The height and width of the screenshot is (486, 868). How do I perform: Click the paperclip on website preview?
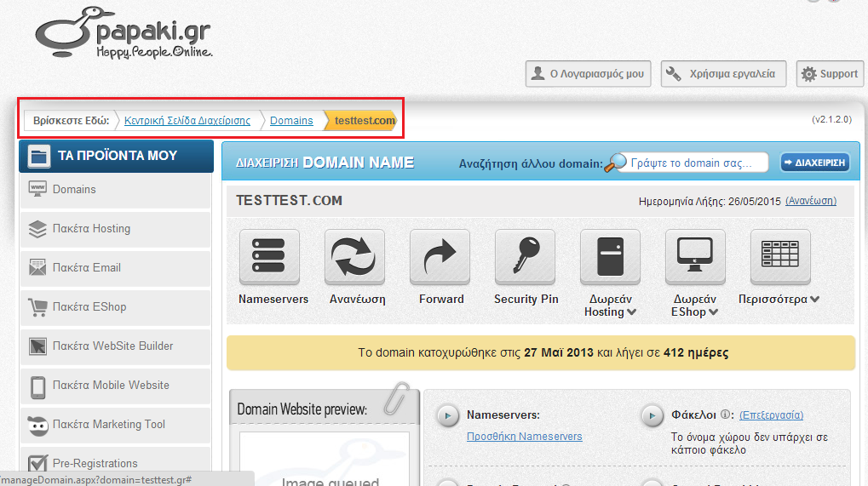[x=396, y=398]
